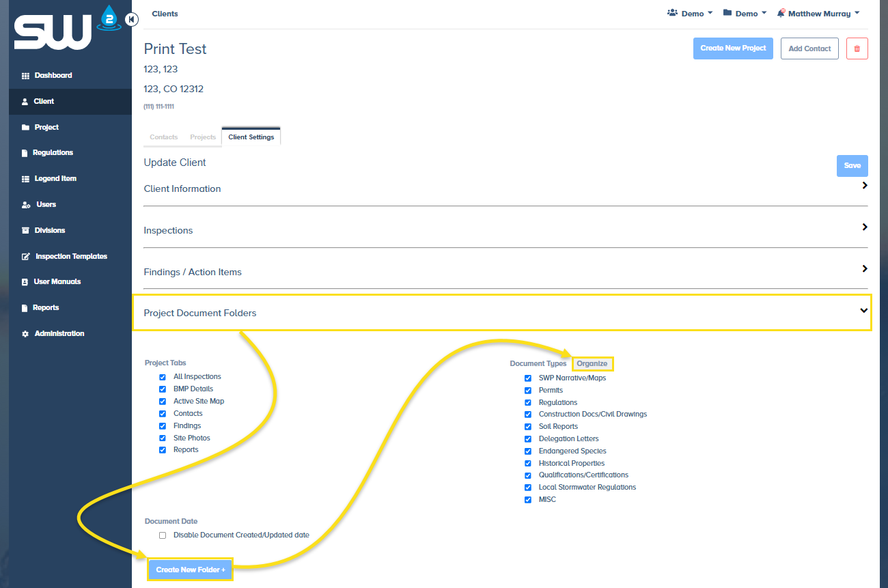Click the red trash delete icon
This screenshot has width=888, height=588.
(x=857, y=48)
